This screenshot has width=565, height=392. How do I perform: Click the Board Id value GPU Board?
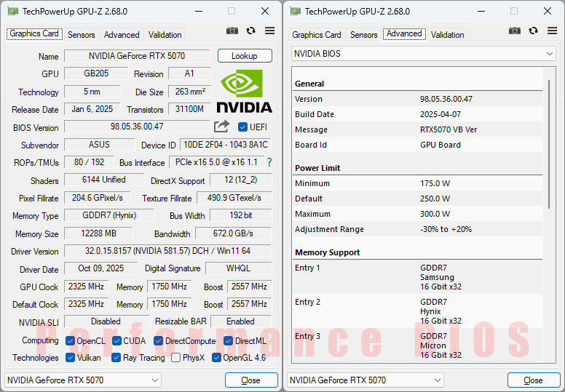pyautogui.click(x=440, y=145)
